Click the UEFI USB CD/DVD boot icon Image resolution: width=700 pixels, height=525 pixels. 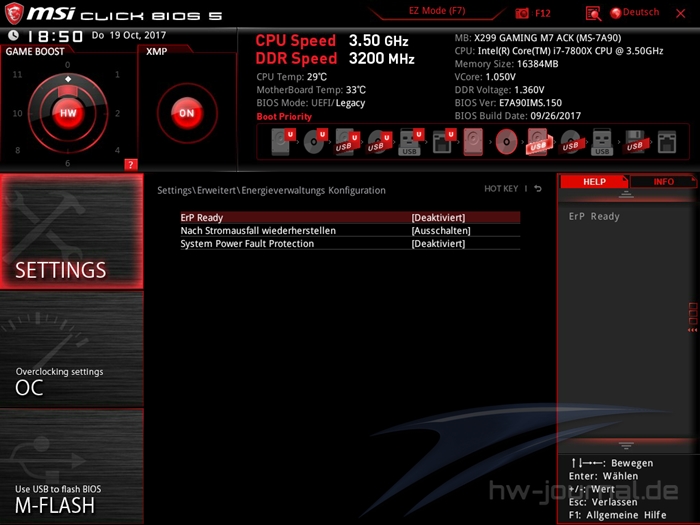[x=379, y=142]
